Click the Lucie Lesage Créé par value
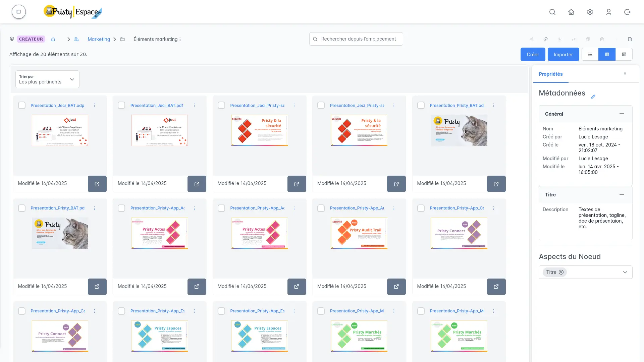The image size is (644, 362). 593,137
